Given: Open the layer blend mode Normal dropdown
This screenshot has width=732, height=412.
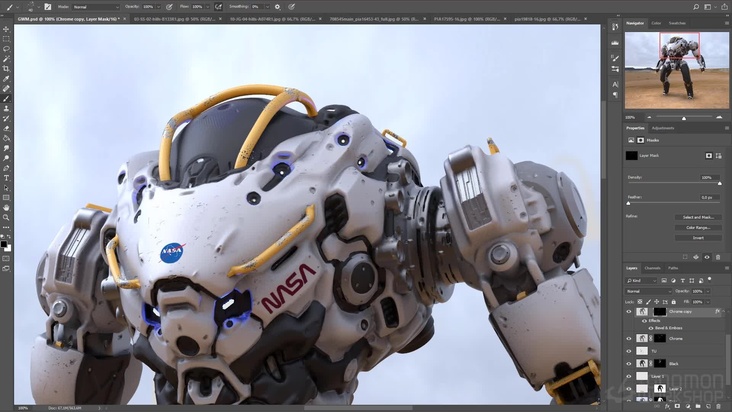Looking at the screenshot, I should click(647, 290).
